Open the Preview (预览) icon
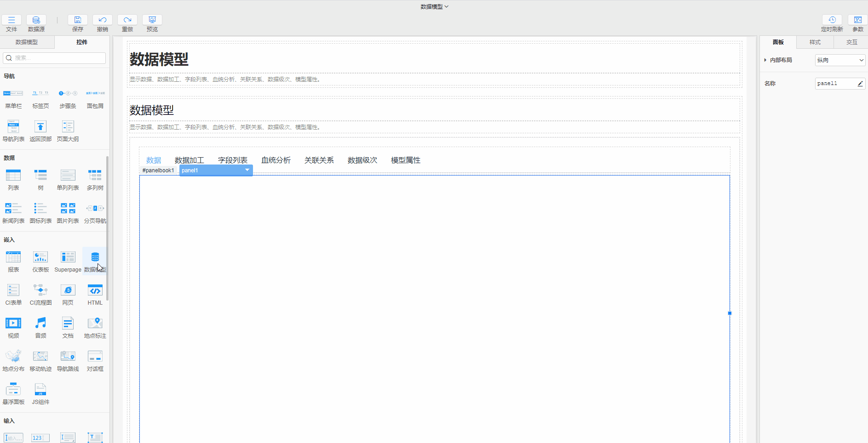Screen dimensions: 868x443 point(152,20)
